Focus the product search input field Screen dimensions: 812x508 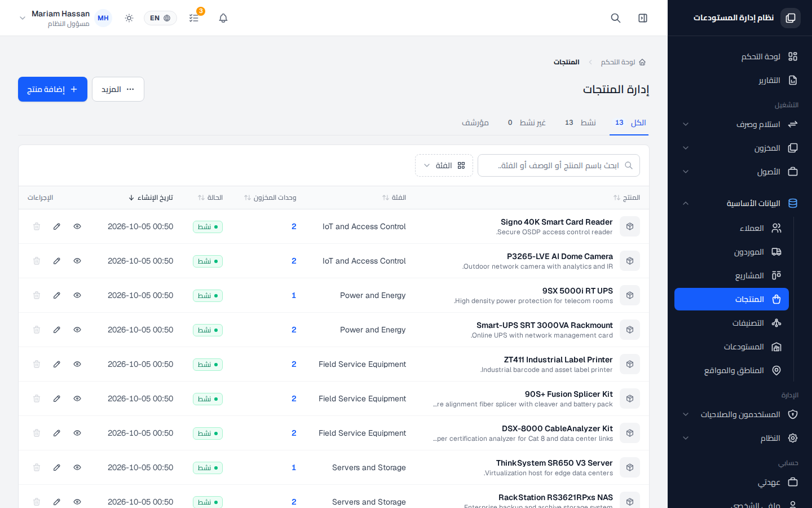pyautogui.click(x=559, y=165)
